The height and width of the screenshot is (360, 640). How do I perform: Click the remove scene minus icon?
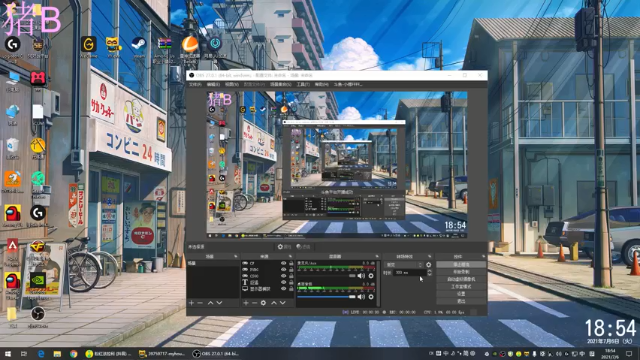pos(200,303)
